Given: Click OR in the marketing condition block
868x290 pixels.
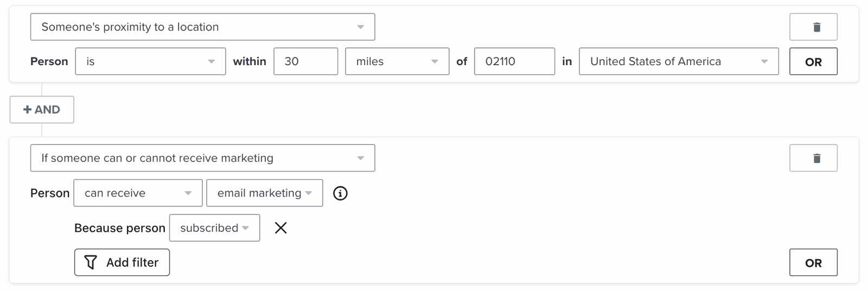Looking at the screenshot, I should 813,263.
